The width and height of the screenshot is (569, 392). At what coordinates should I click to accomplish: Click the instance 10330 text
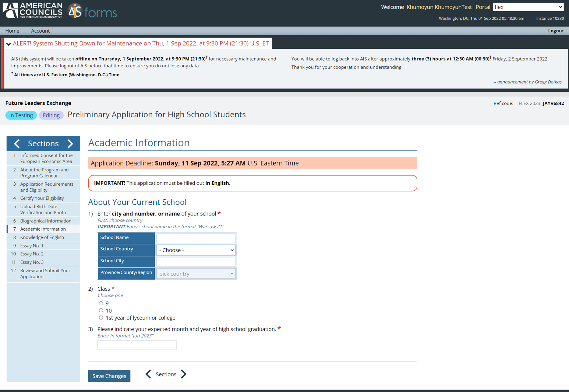click(x=550, y=18)
